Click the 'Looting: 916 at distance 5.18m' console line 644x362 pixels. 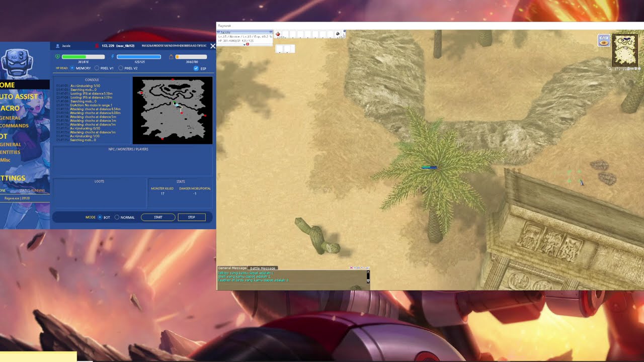91,94
